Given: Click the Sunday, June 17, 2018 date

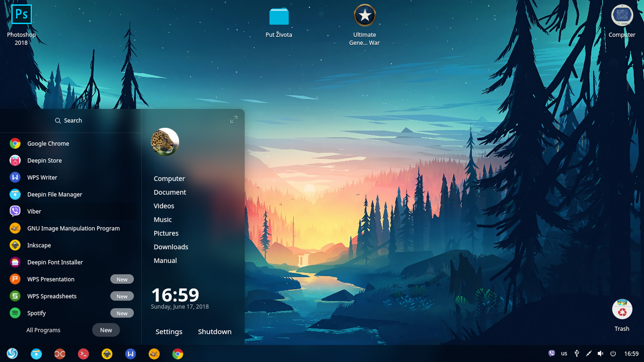Looking at the screenshot, I should point(180,307).
